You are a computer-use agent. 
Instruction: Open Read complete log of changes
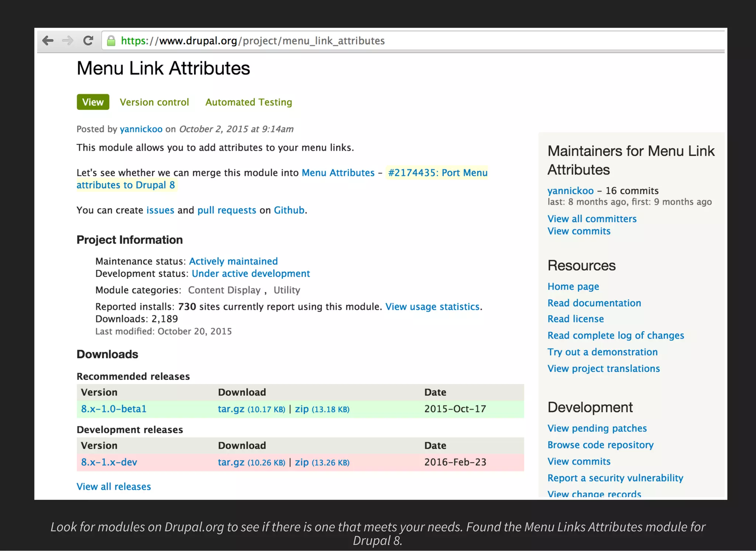(x=616, y=336)
